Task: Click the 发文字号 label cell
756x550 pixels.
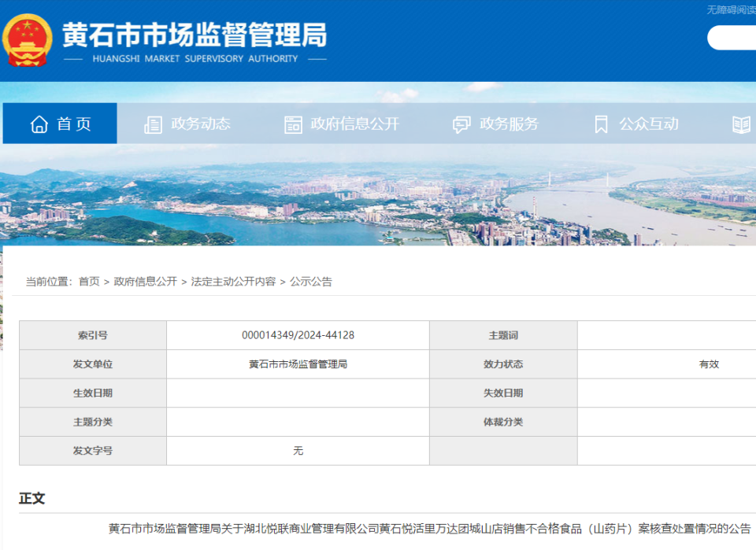Action: coord(93,451)
